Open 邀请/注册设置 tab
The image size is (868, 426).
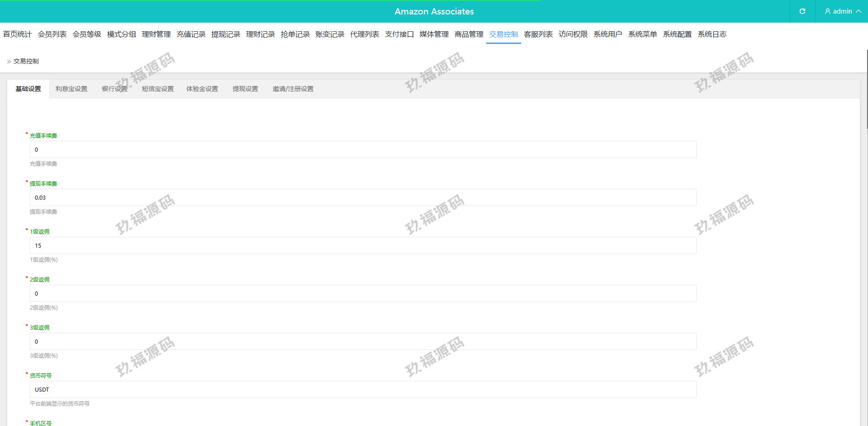[x=293, y=89]
